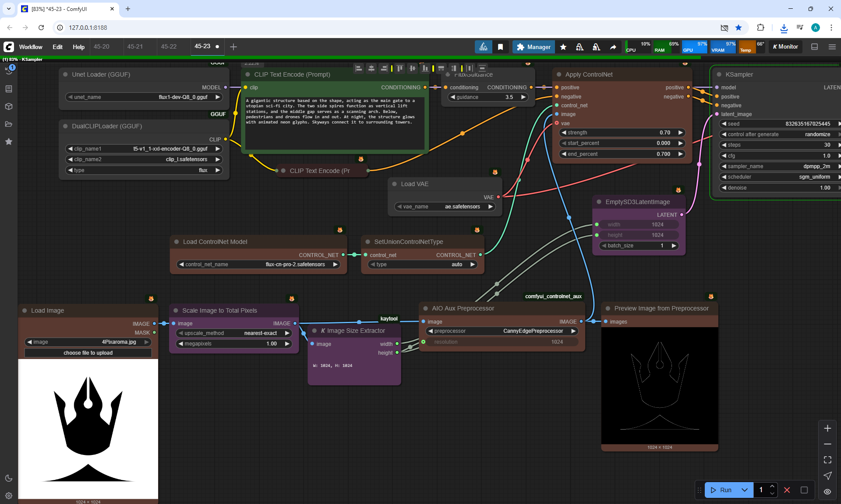Switch to the 45-21 workflow tab
This screenshot has height=504, width=841.
click(x=135, y=46)
